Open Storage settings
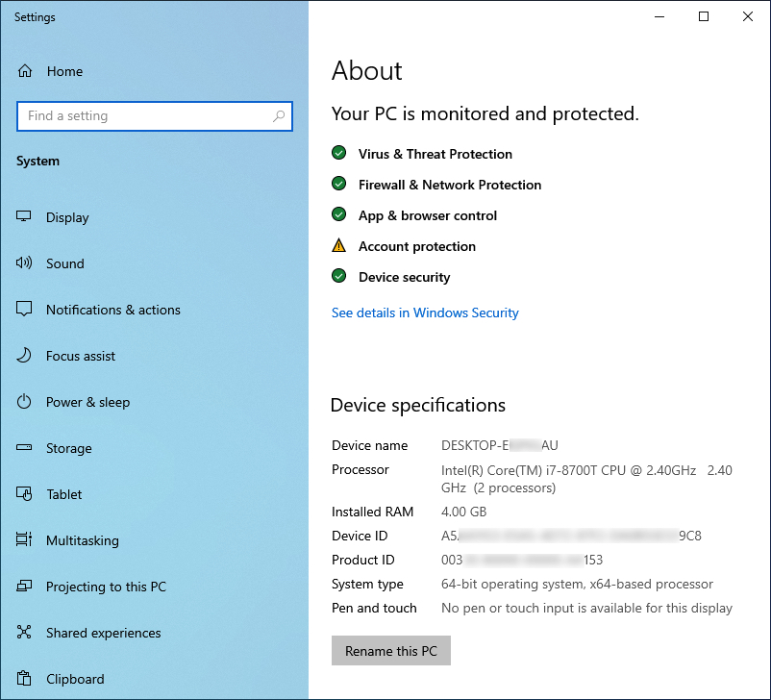 (x=68, y=448)
